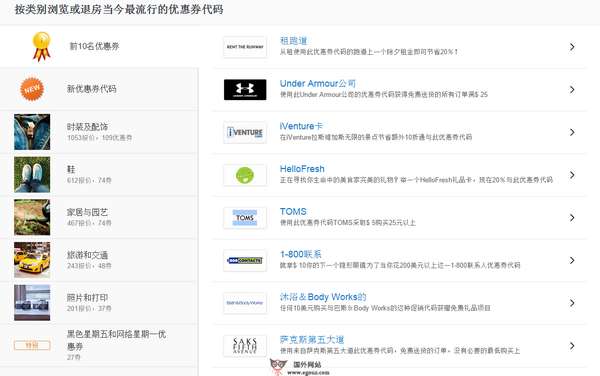Select the 家居与园艺 category label
Image resolution: width=600 pixels, height=376 pixels.
(87, 212)
